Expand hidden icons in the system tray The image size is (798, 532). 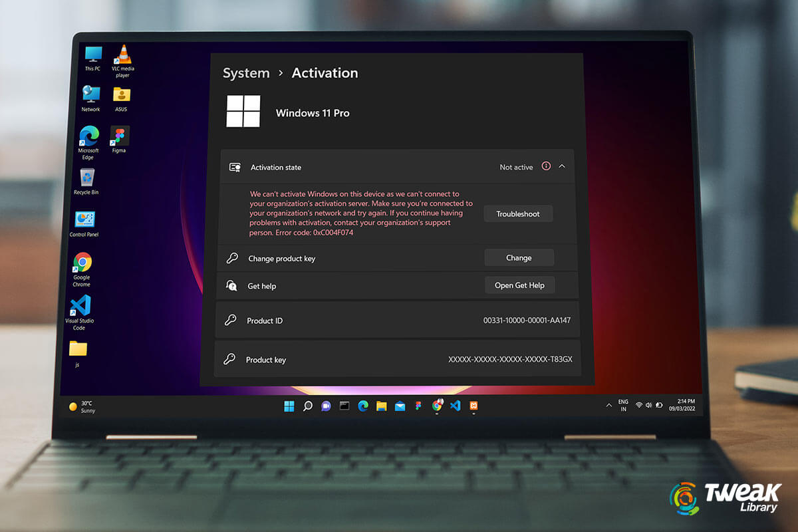click(608, 405)
